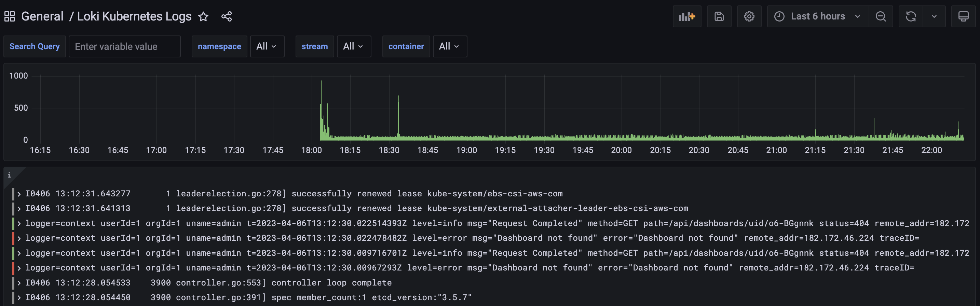Open dashboard settings gear

[x=749, y=16]
